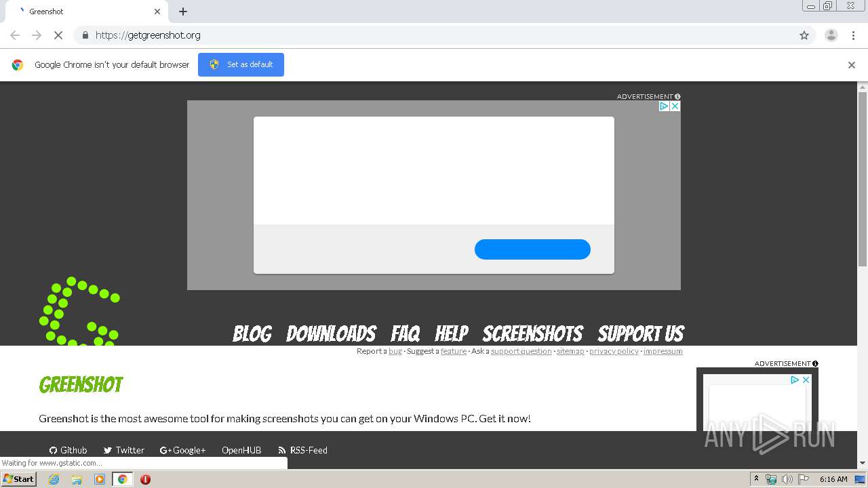Click the lock icon in the address bar

tap(85, 35)
